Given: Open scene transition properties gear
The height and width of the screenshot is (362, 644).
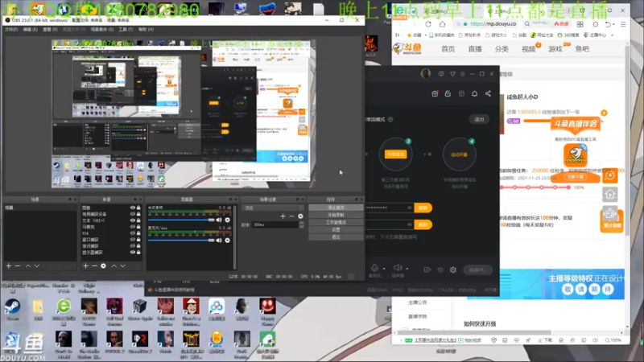Looking at the screenshot, I should click(300, 216).
